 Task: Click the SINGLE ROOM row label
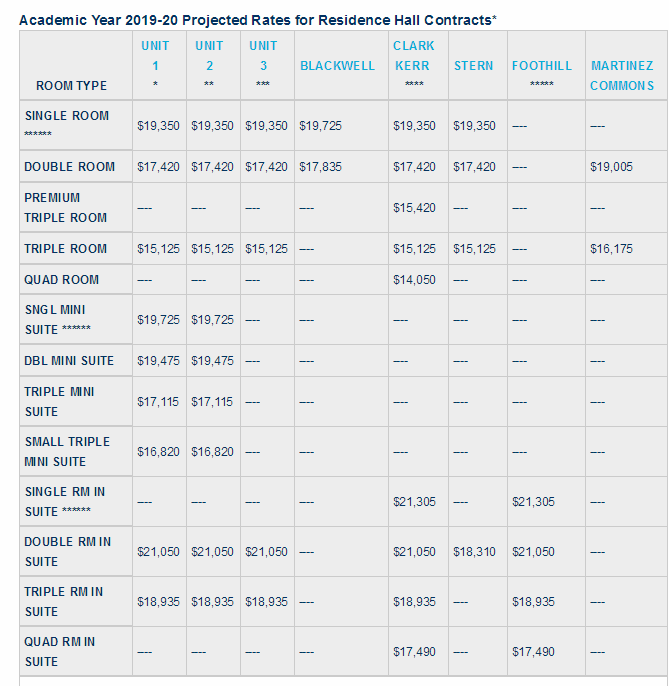[x=67, y=116]
